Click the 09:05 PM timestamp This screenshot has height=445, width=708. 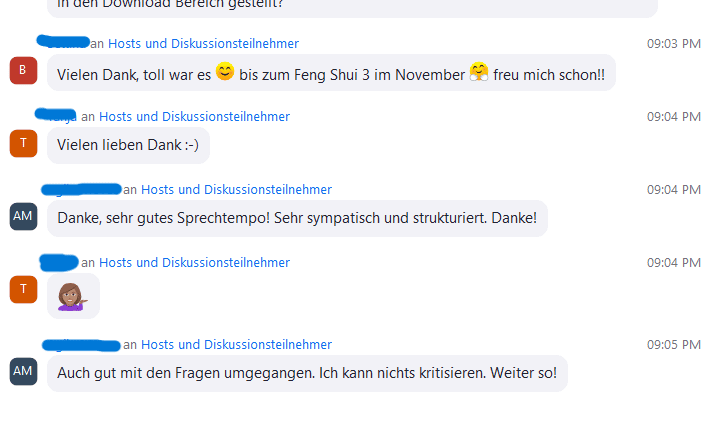[674, 345]
